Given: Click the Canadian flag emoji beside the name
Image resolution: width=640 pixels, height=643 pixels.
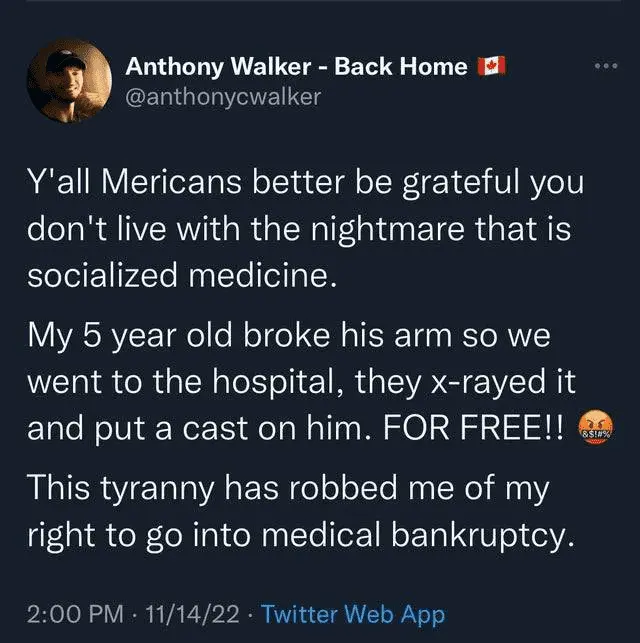Looking at the screenshot, I should tap(492, 67).
